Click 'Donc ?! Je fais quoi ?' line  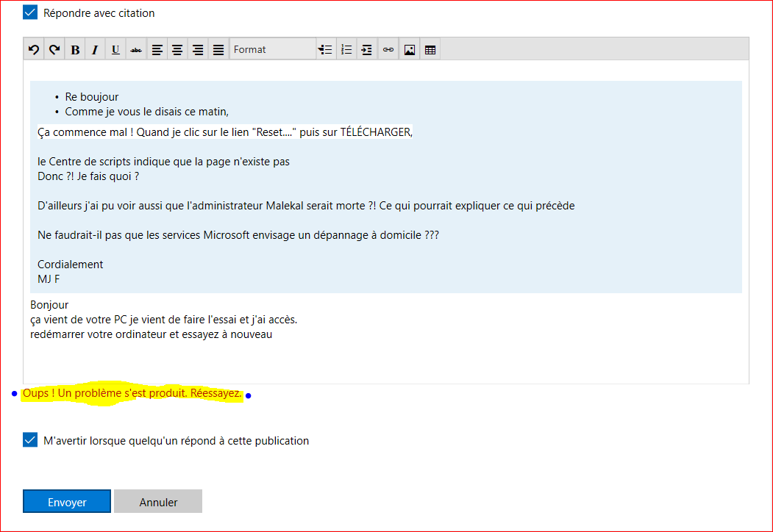pyautogui.click(x=88, y=176)
